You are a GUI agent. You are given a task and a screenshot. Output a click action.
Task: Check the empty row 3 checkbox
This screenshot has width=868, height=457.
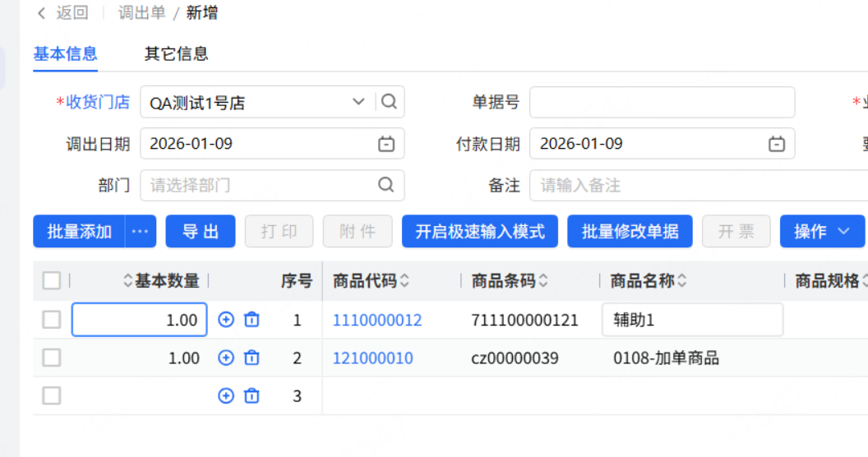52,395
